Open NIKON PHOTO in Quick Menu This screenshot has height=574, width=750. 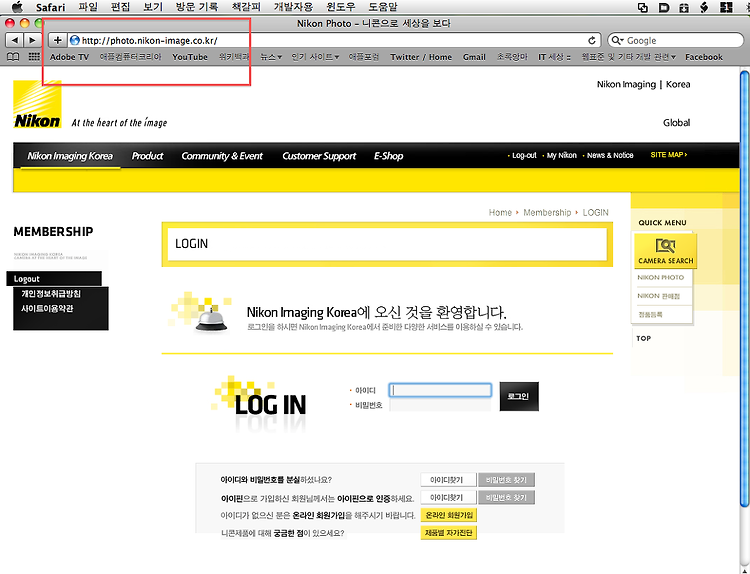coord(661,277)
